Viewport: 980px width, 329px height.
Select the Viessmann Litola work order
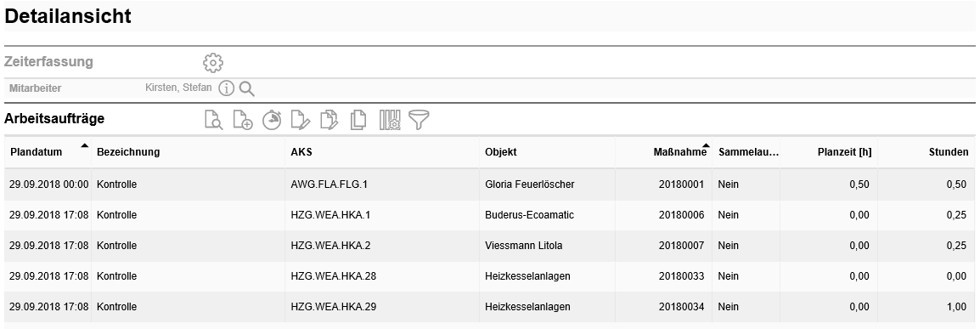click(490, 246)
